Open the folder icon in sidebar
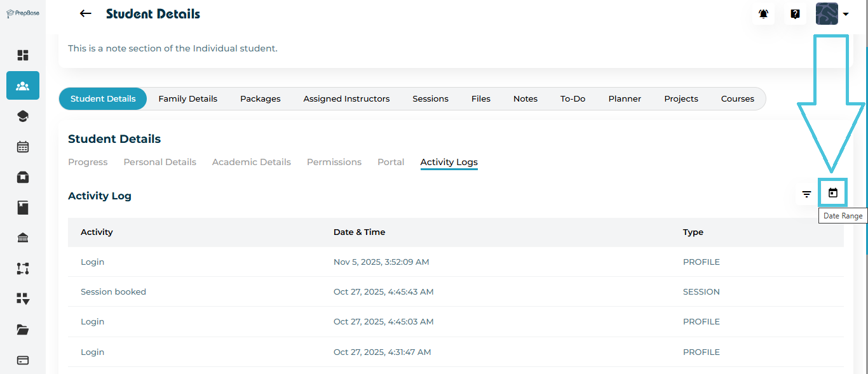The width and height of the screenshot is (868, 374). [23, 330]
